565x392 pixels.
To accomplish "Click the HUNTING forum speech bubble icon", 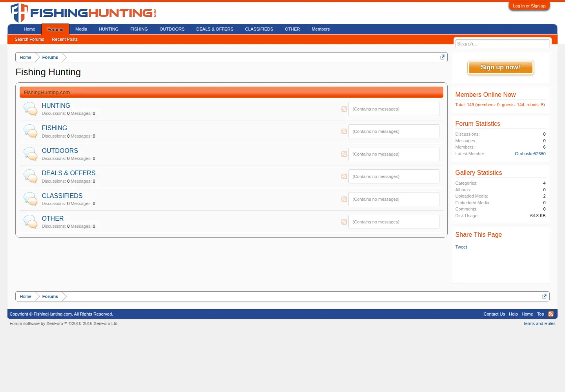I will pos(30,109).
